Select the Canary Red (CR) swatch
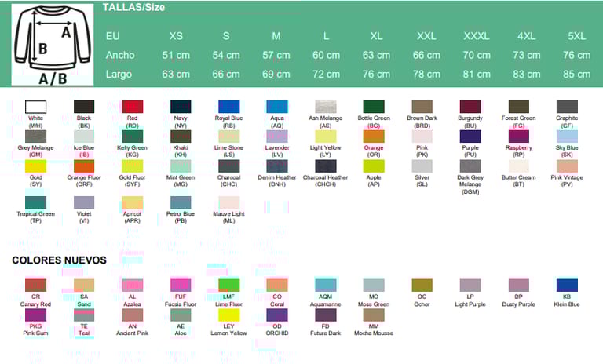 35,285
